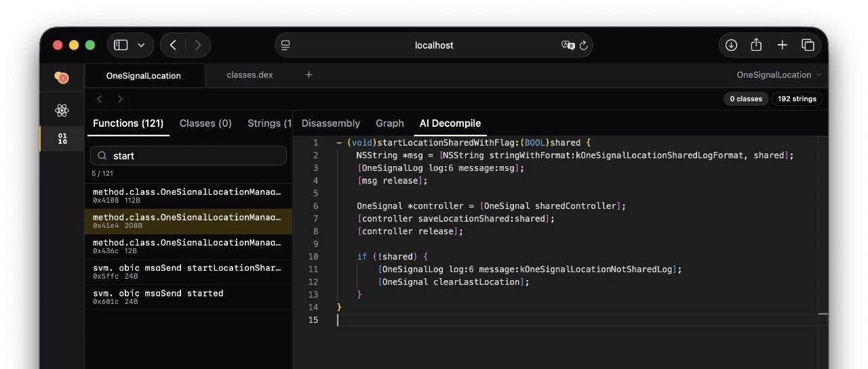Open the sidebar options dropdown chevron

click(x=141, y=45)
